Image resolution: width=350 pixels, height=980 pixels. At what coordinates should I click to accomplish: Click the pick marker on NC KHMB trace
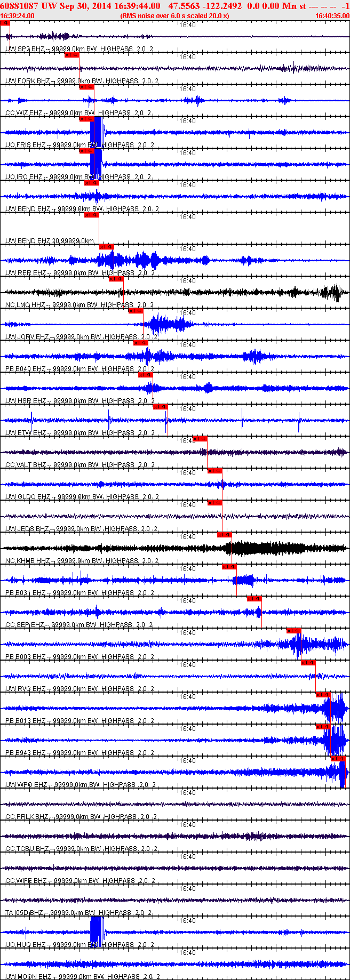coord(225,535)
